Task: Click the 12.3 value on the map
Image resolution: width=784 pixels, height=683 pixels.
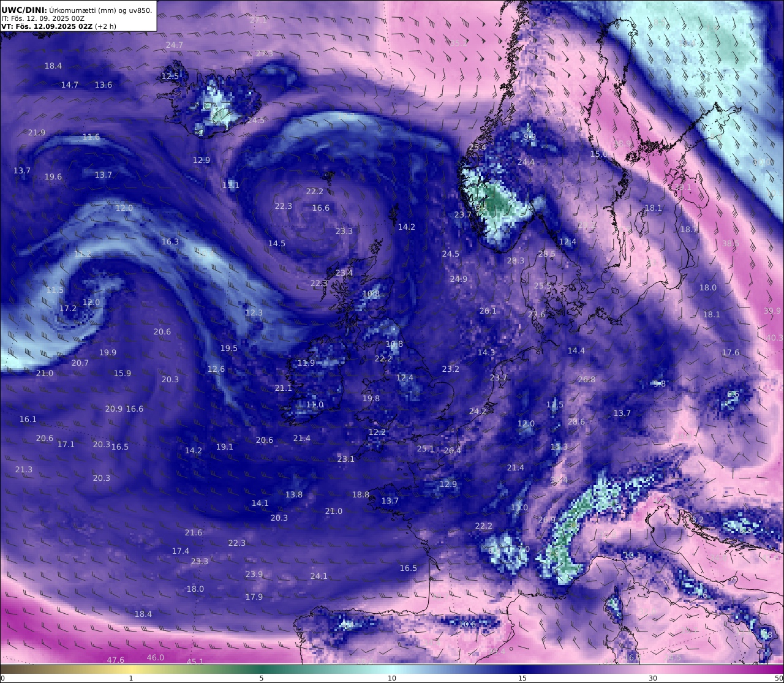Action: (x=254, y=313)
